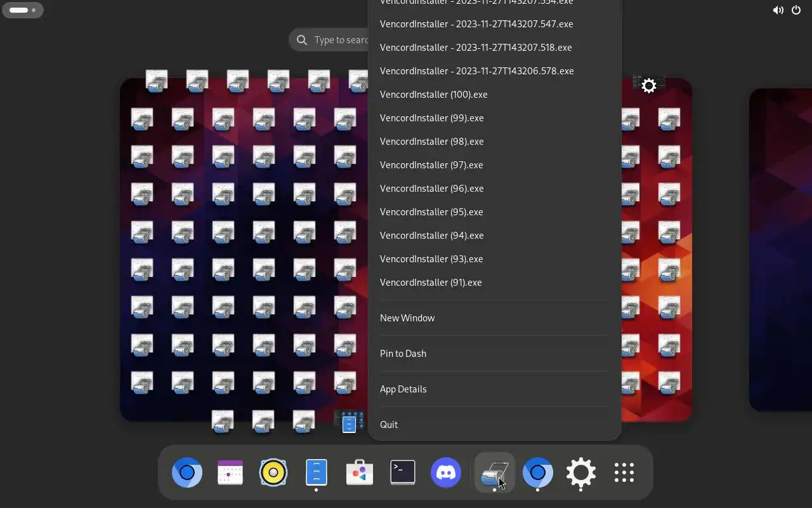Switch to the next workspace thumbnail
812x508 pixels.
pos(780,250)
